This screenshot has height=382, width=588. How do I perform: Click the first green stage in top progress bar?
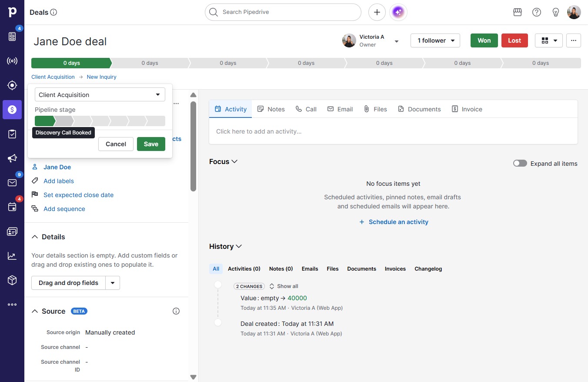click(x=71, y=63)
